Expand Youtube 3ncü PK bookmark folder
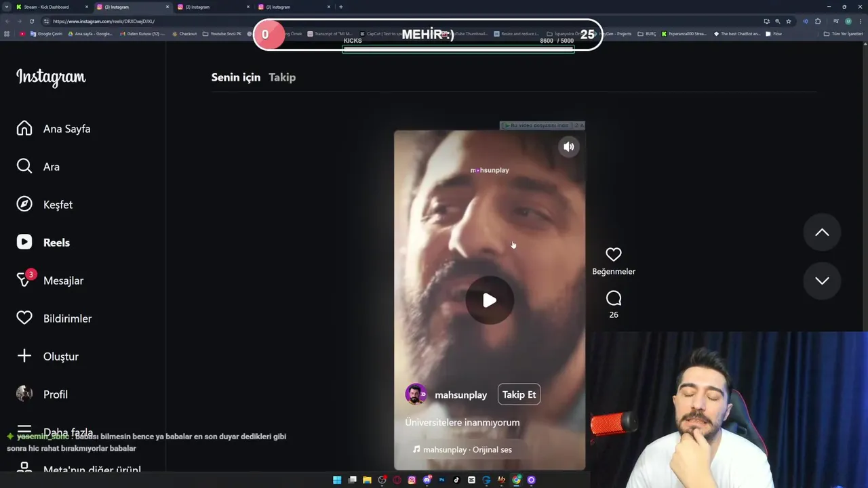868x488 pixels. pyautogui.click(x=222, y=33)
